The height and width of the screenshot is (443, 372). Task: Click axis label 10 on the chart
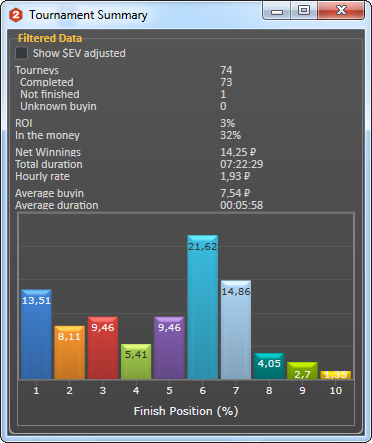(x=336, y=390)
